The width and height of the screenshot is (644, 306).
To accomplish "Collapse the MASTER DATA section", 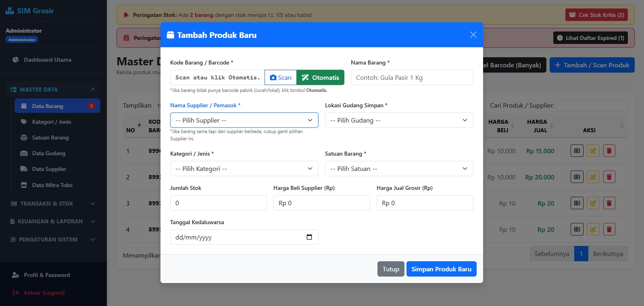I will point(53,90).
